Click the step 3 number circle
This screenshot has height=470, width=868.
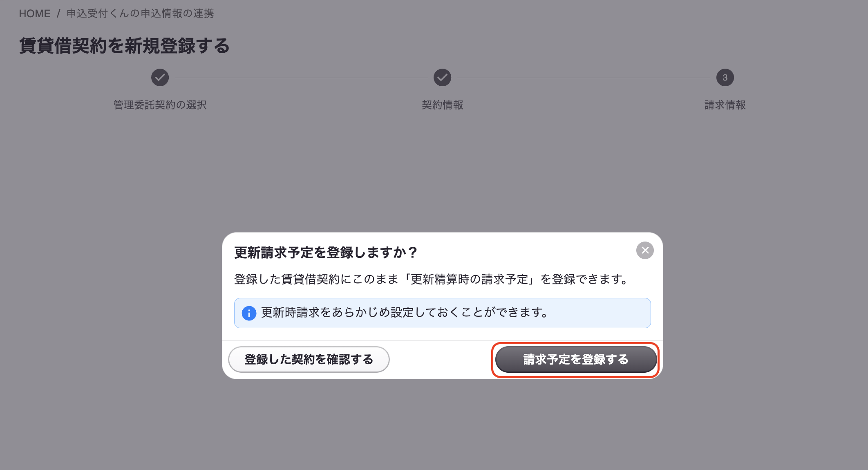tap(725, 77)
